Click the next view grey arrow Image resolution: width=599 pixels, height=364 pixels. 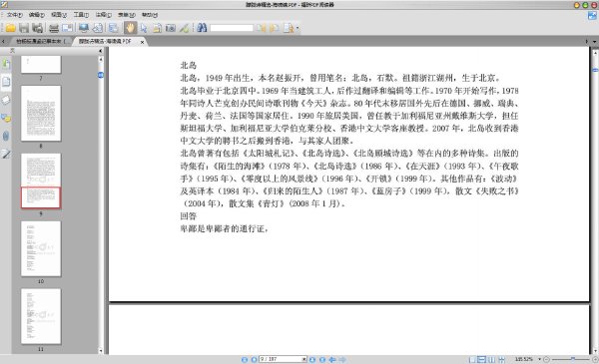[x=342, y=359]
